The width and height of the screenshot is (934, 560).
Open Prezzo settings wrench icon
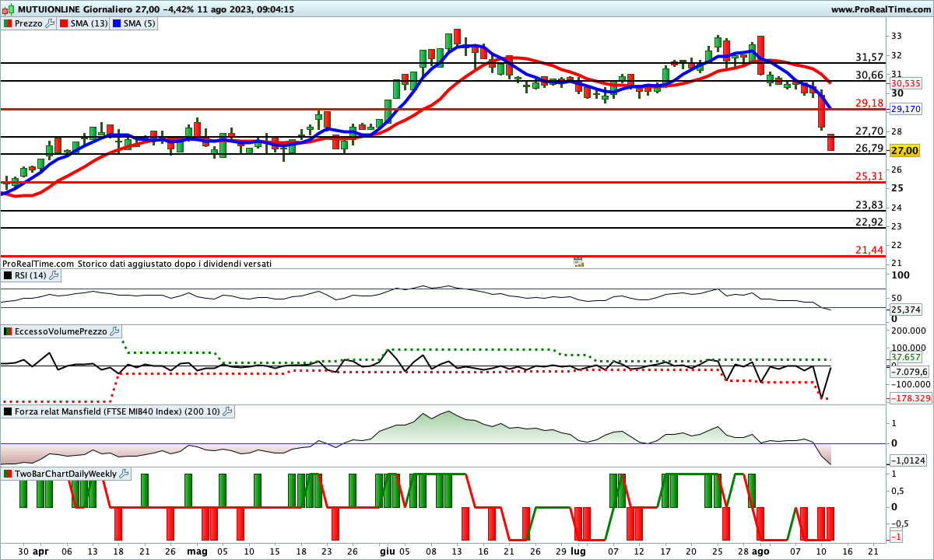pos(51,23)
